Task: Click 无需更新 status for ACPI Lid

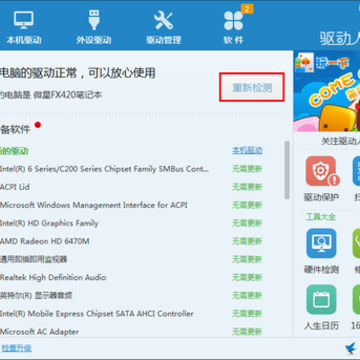Action: [247, 187]
